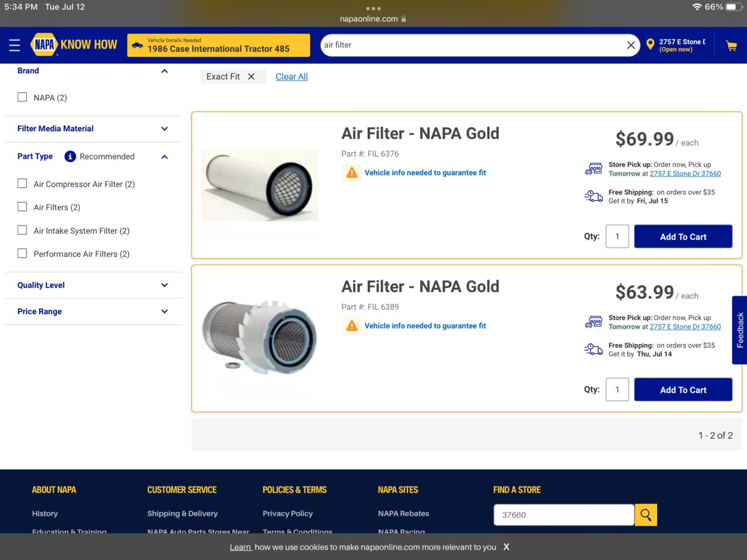Expand the Filter Media Material section
This screenshot has width=747, height=560.
pos(165,129)
